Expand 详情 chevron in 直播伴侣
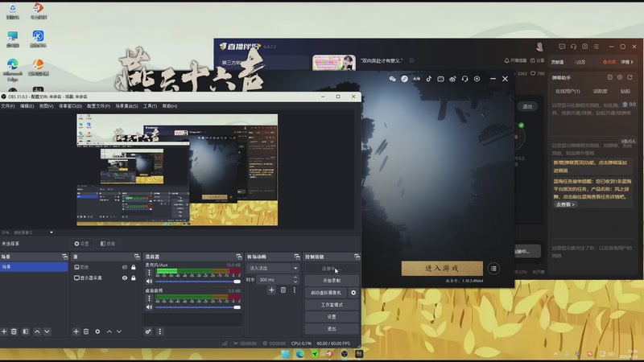Image resolution: width=644 pixels, height=362 pixels. [627, 62]
